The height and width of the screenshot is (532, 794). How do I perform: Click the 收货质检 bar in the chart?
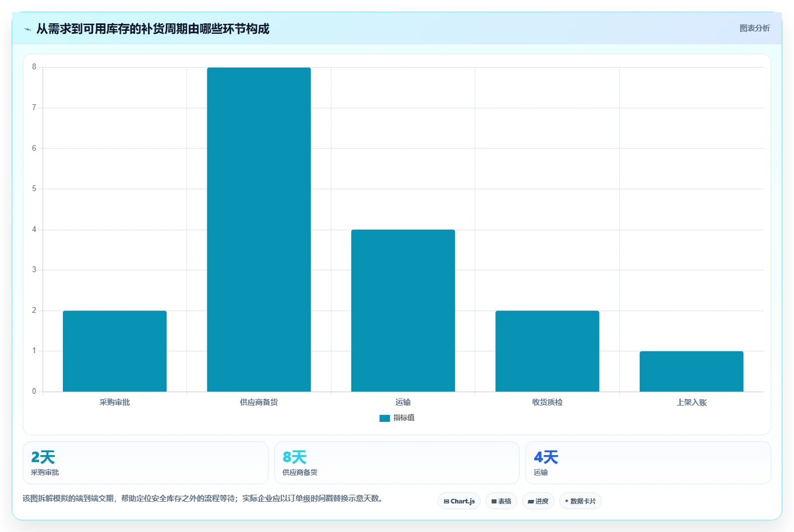(547, 351)
